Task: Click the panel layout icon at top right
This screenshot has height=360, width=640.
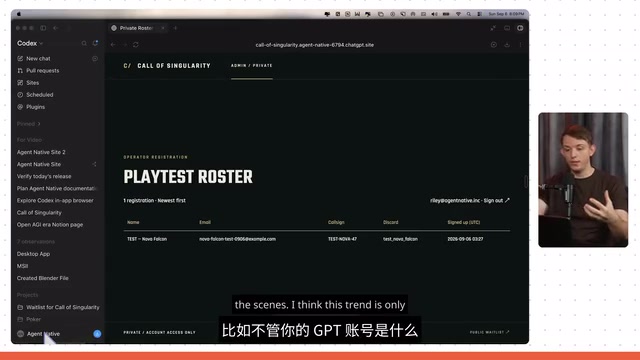Action: click(x=507, y=28)
